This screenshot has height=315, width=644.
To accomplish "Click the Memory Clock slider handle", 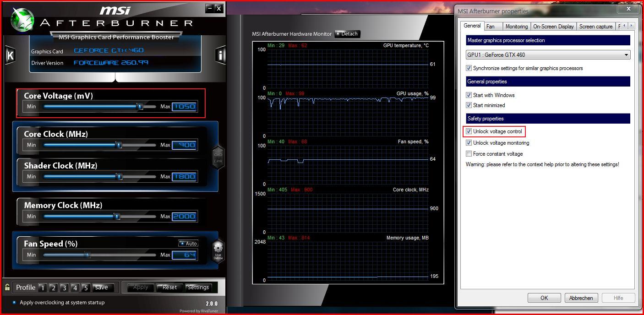I will point(117,216).
